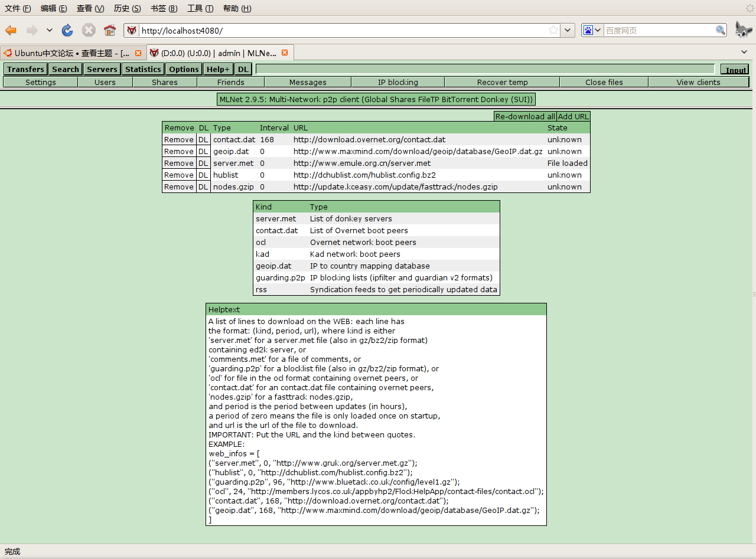Open the 查看 (V) menu
The height and width of the screenshot is (559, 756).
90,8
